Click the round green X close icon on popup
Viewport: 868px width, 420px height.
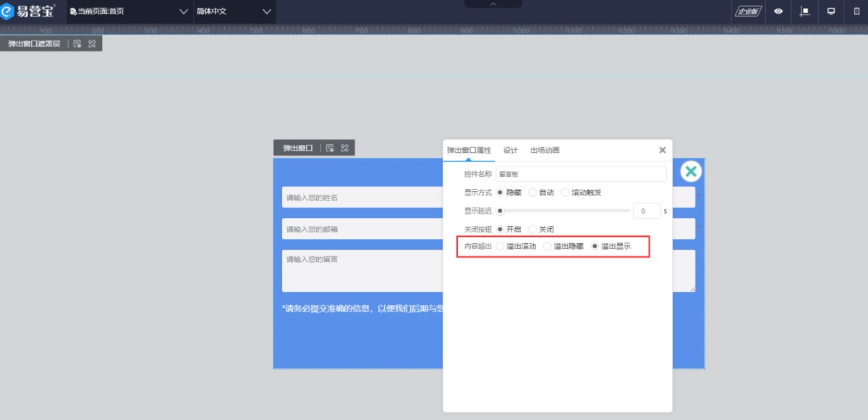(x=691, y=171)
